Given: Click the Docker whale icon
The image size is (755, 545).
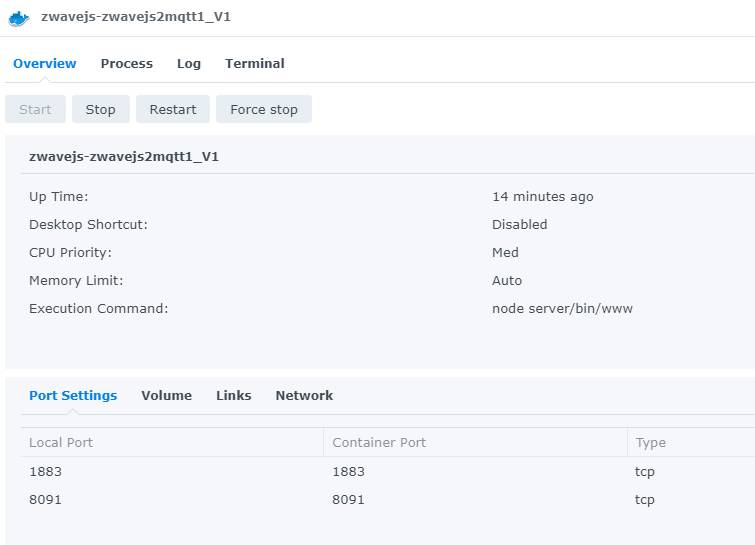Looking at the screenshot, I should click(x=19, y=18).
